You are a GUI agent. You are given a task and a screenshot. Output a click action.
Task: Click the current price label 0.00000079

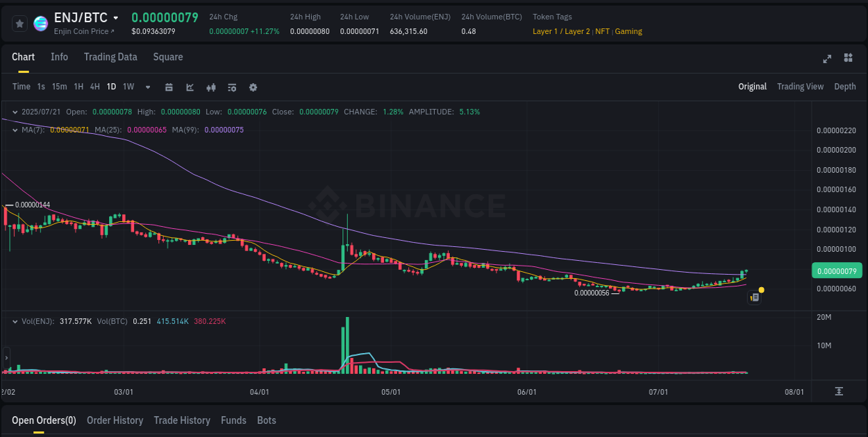tap(836, 271)
